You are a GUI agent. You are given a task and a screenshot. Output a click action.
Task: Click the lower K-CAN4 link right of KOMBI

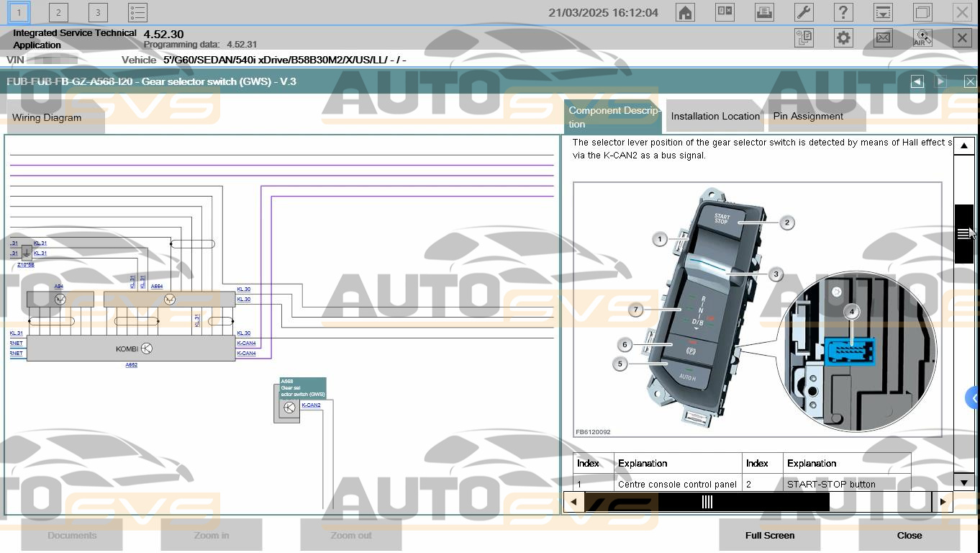tap(246, 354)
